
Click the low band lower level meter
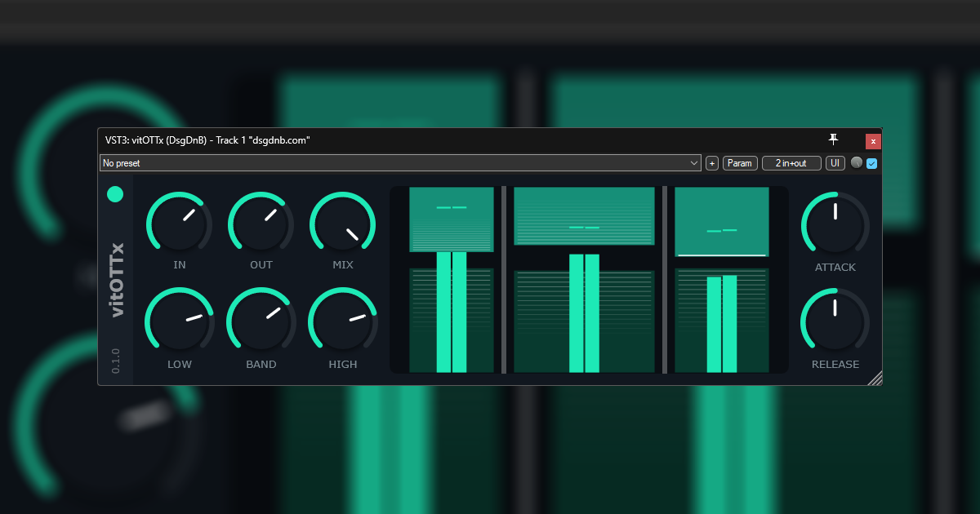tap(452, 321)
